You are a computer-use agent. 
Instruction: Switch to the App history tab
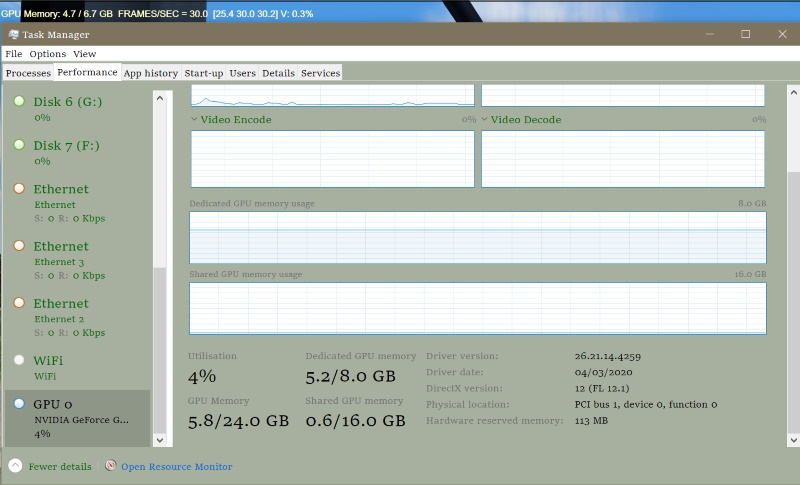click(x=151, y=73)
